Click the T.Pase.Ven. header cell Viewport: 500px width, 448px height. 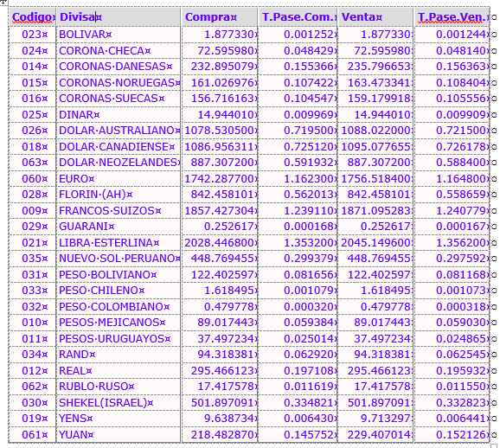pyautogui.click(x=452, y=17)
